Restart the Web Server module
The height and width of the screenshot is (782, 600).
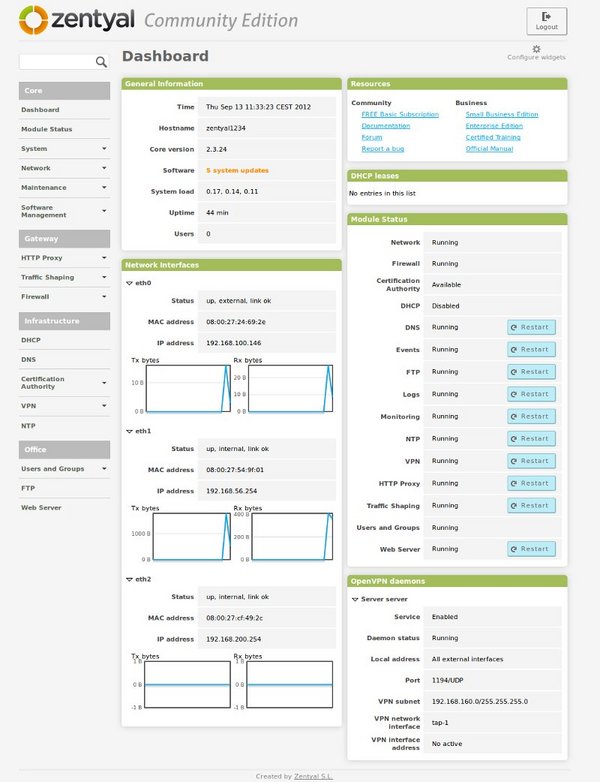[531, 549]
